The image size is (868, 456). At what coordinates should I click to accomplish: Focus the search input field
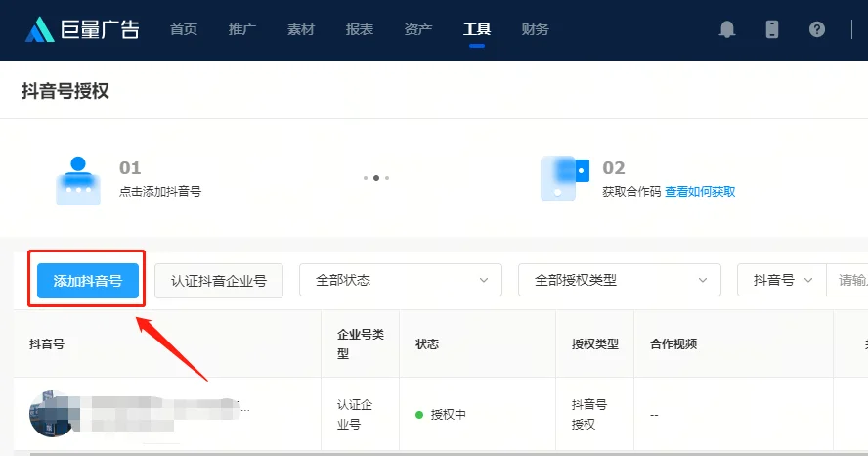846,280
